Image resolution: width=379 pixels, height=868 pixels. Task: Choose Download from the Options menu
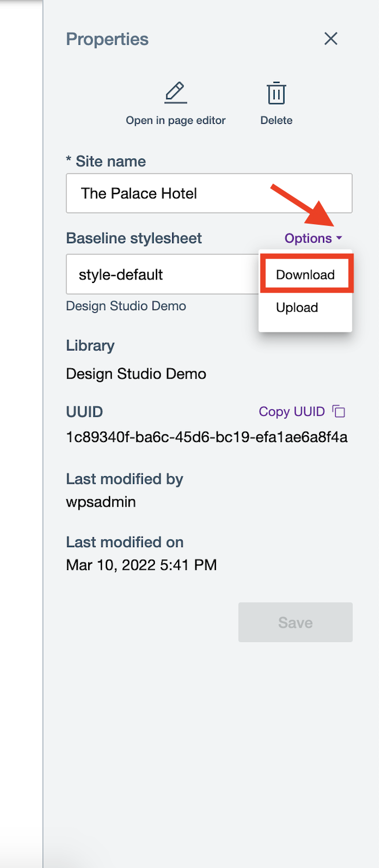pos(306,275)
